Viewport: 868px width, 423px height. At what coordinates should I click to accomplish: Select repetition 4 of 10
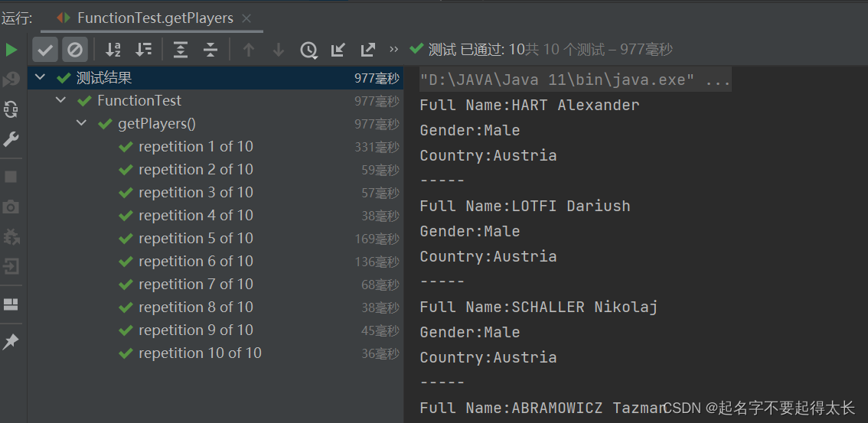(215, 216)
